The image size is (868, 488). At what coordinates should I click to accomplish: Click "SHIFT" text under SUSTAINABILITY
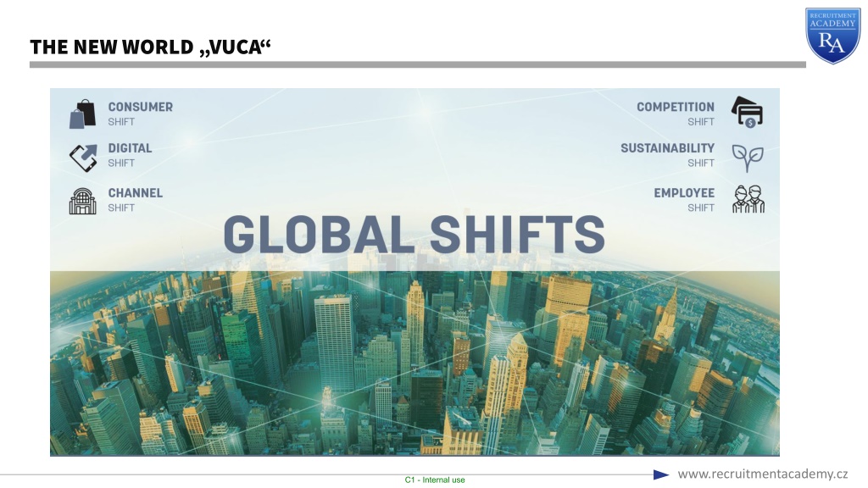(x=701, y=164)
